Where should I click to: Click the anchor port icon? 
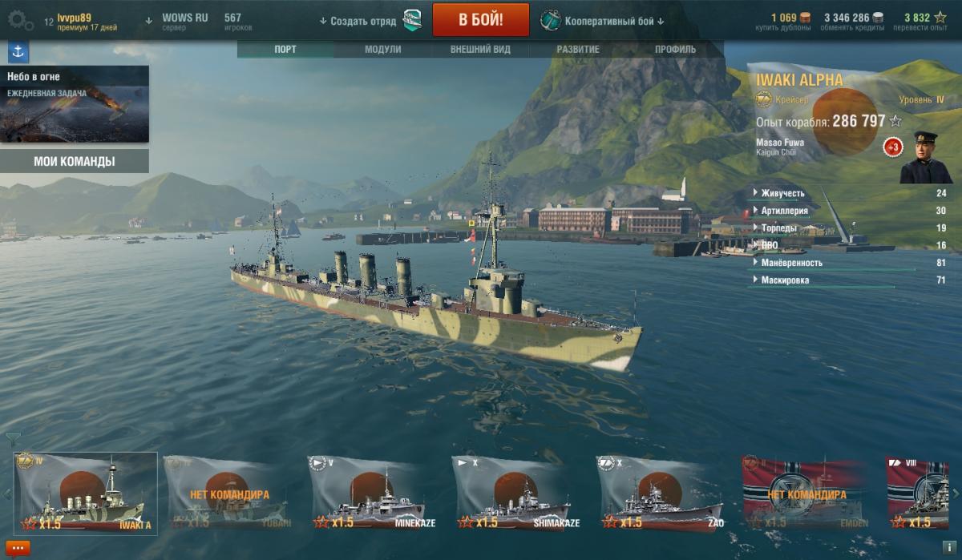coord(18,53)
